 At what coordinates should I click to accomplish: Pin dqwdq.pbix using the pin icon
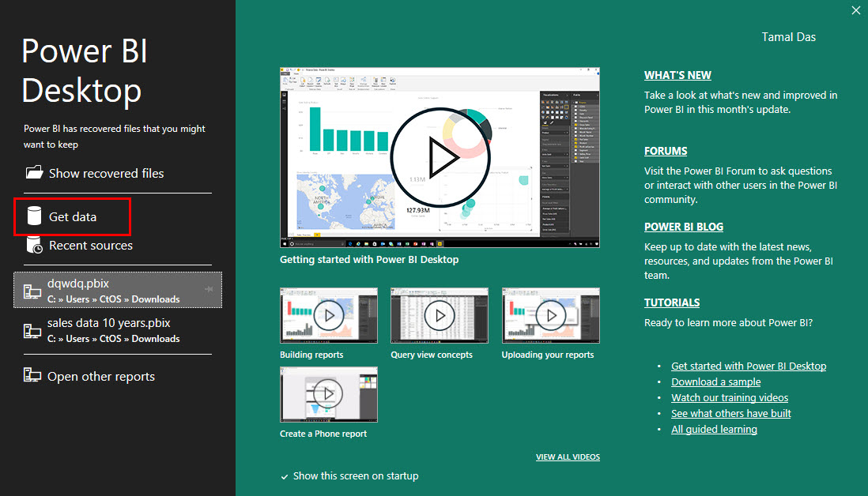point(209,288)
